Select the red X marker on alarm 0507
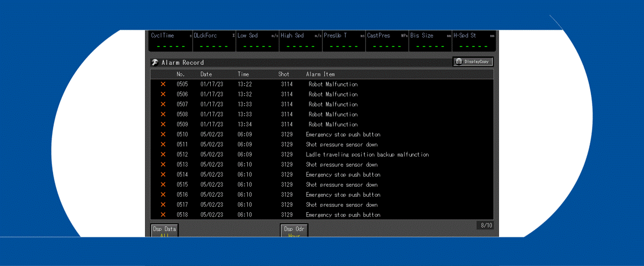The image size is (644, 266). click(x=163, y=104)
